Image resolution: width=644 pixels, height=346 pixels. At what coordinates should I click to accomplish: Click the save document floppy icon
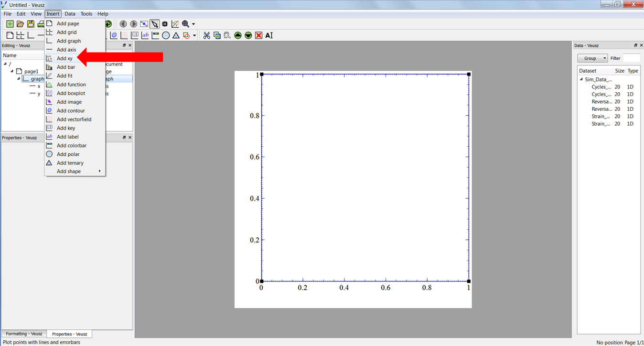[31, 24]
